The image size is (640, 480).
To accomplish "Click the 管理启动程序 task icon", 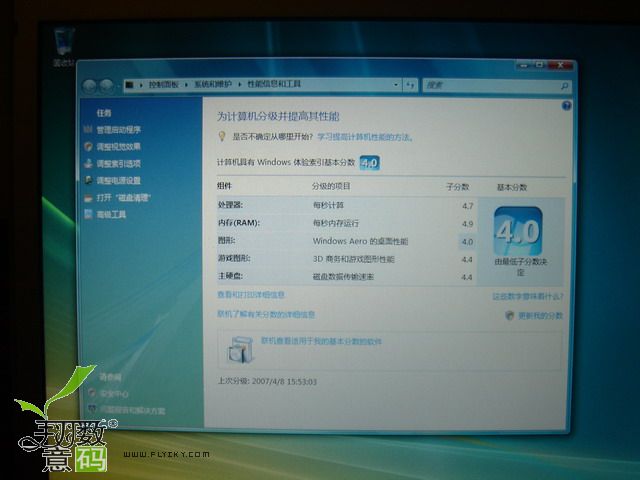I will [x=88, y=129].
